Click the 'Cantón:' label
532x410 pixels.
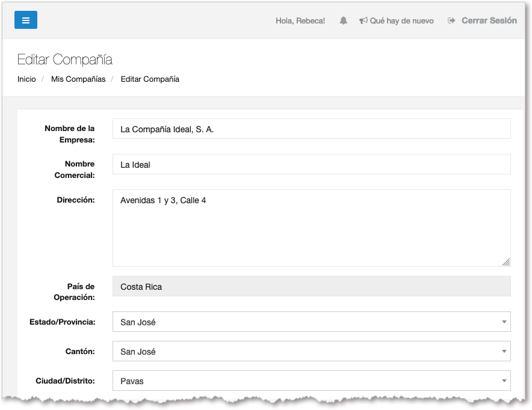[80, 351]
